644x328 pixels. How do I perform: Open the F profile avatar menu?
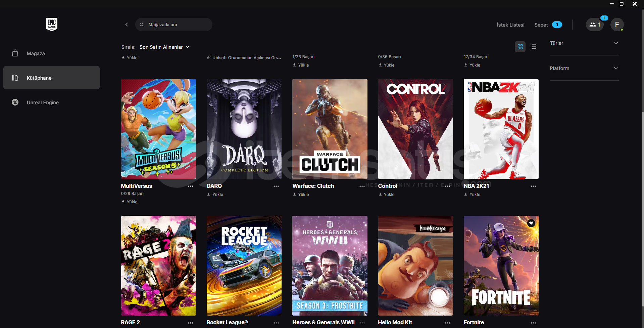coord(617,25)
